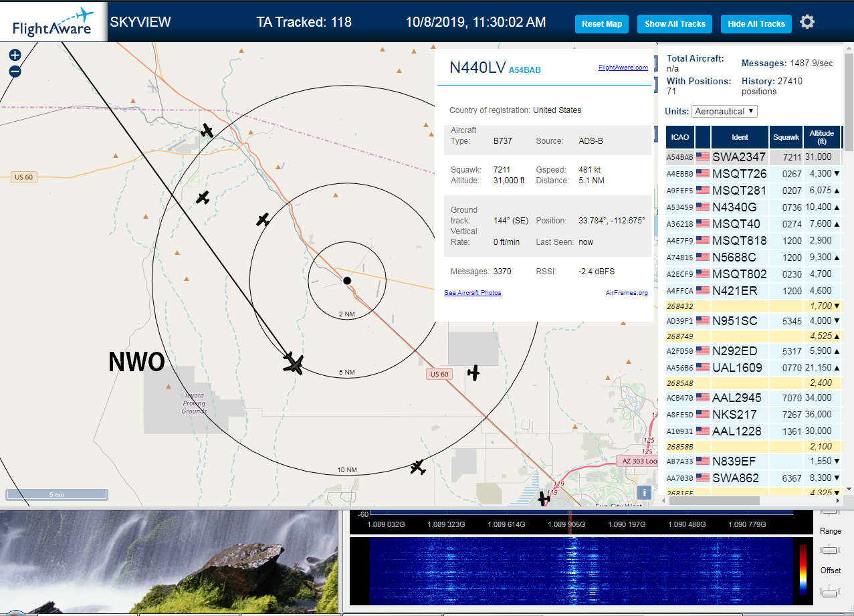Screen dimensions: 854x616
Task: Select aircraft icon inside the 5 NM ring
Action: (263, 219)
